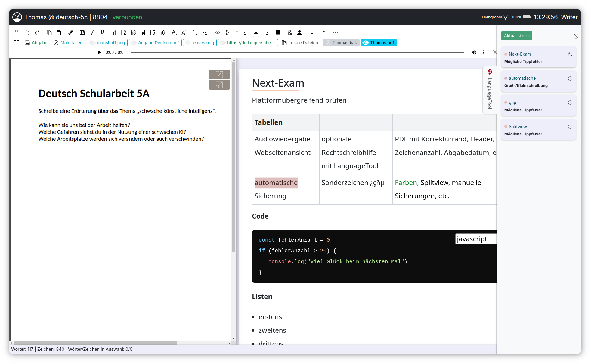
Task: Toggle the LanguageTool side panel tab
Action: (490, 90)
